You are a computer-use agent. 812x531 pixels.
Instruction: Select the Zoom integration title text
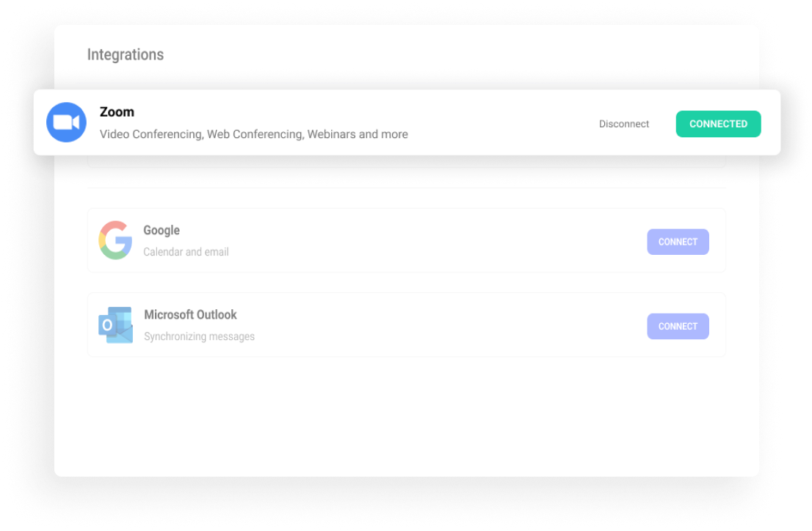(117, 112)
